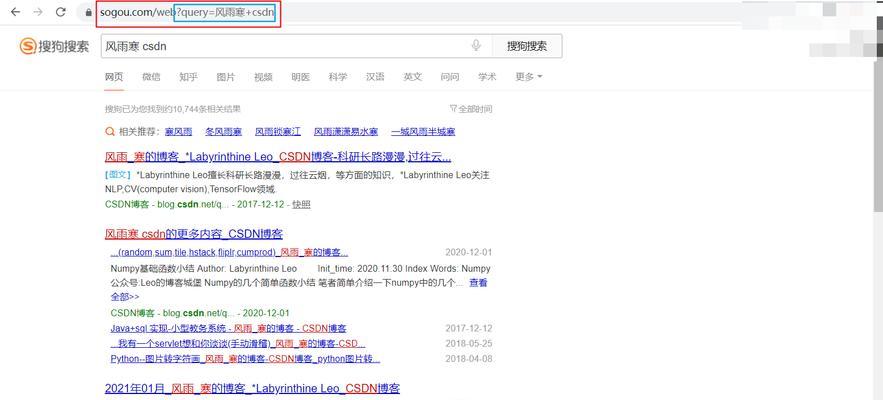The image size is (883, 400).
Task: Open 2021年01月_风雨_寒的博客 result
Action: [252, 388]
